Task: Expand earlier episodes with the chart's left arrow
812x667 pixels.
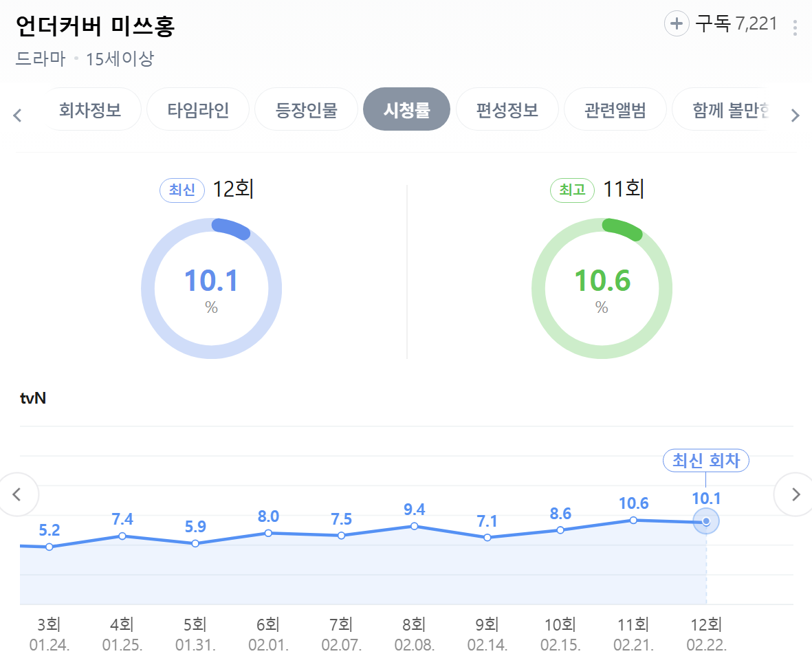Action: [18, 494]
